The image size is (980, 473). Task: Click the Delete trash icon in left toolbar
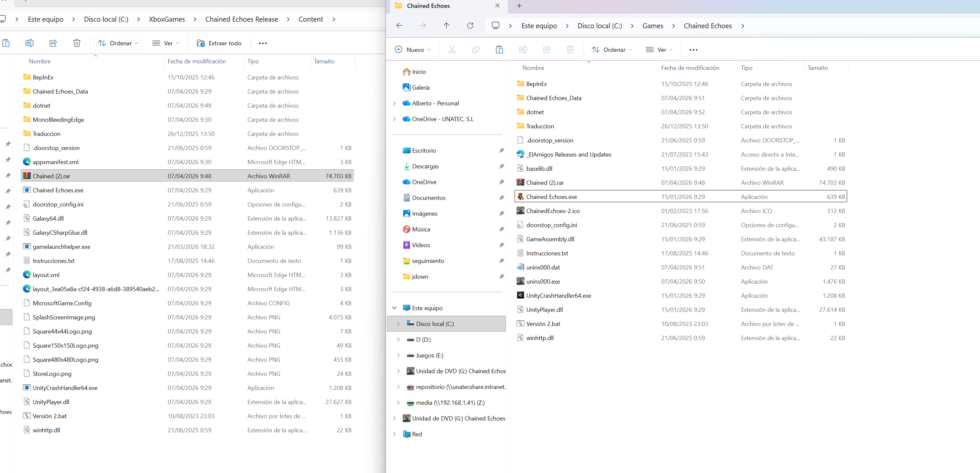coord(76,43)
